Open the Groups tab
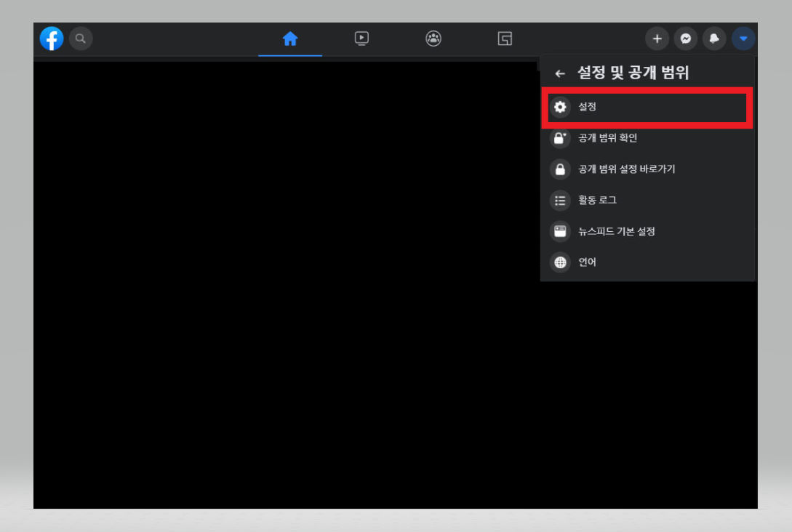Image resolution: width=792 pixels, height=532 pixels. [433, 39]
